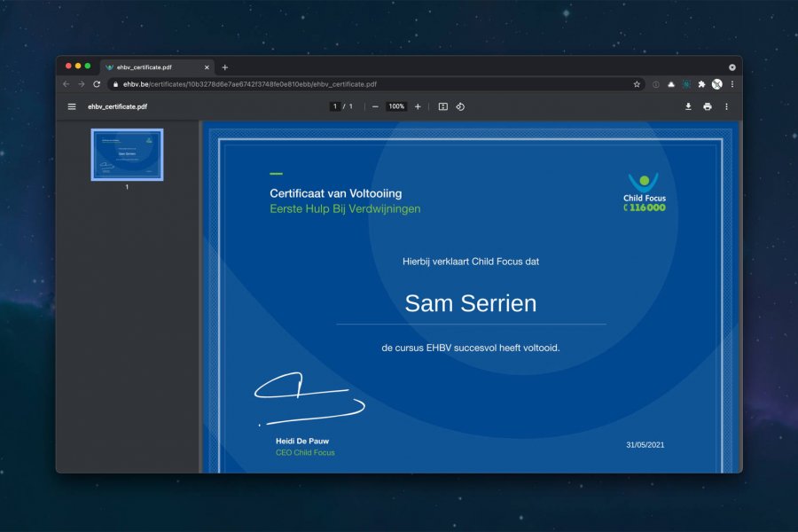The image size is (798, 532).
Task: Click the zoom in plus button
Action: point(418,106)
